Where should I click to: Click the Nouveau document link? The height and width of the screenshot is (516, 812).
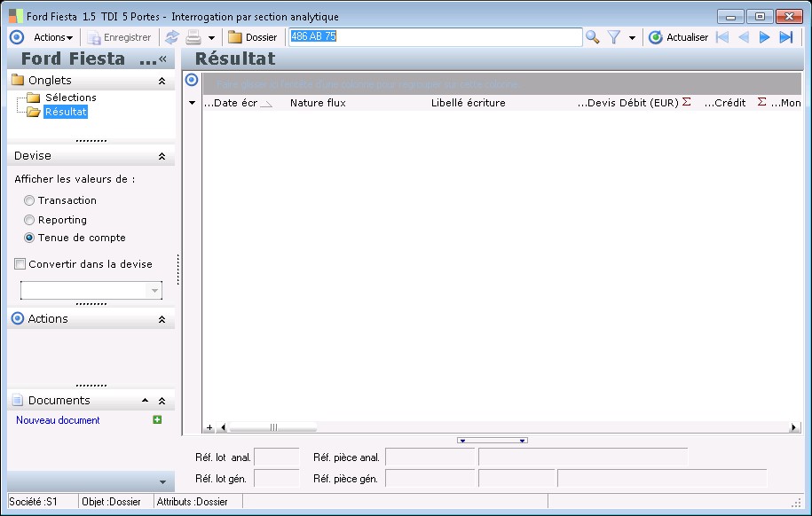(58, 420)
